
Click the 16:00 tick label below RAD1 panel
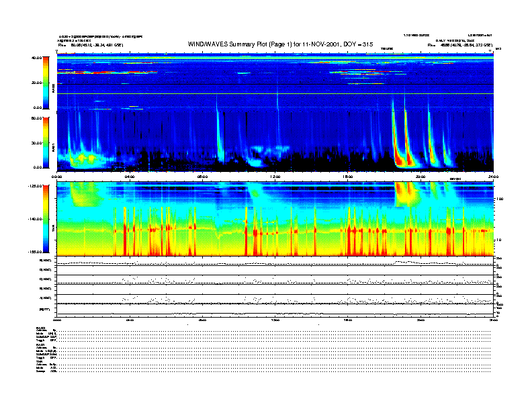click(x=347, y=177)
